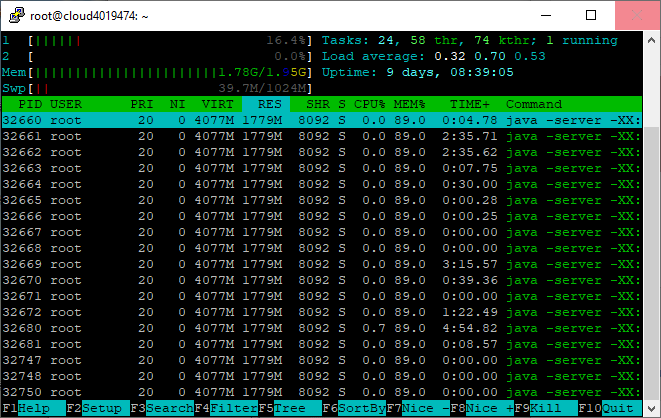
Task: Toggle Tree view via F5
Action: (x=290, y=408)
